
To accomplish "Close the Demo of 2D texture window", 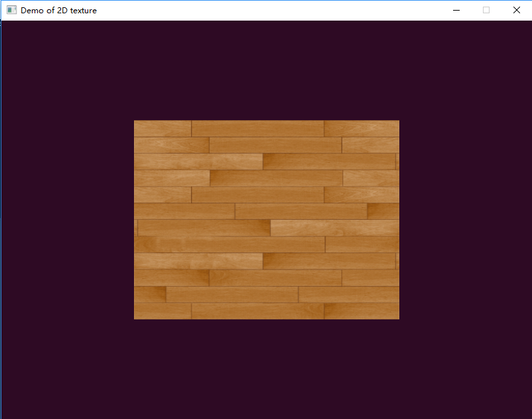I will [x=515, y=10].
